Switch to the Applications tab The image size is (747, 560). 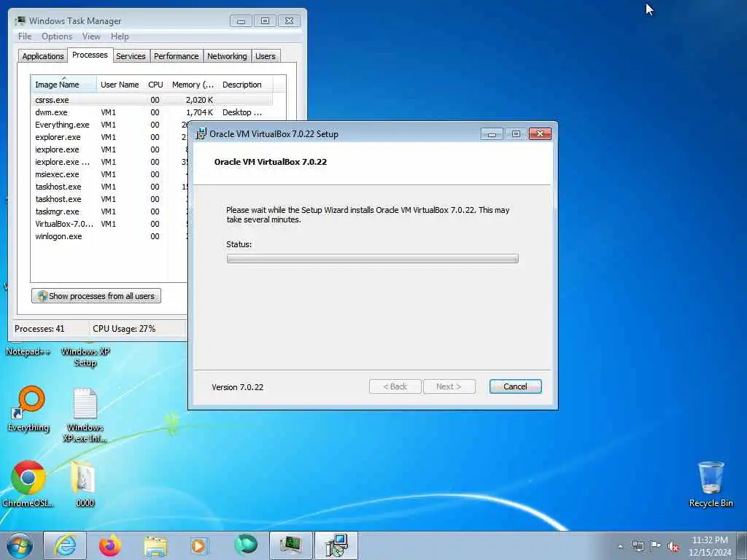[x=43, y=56]
